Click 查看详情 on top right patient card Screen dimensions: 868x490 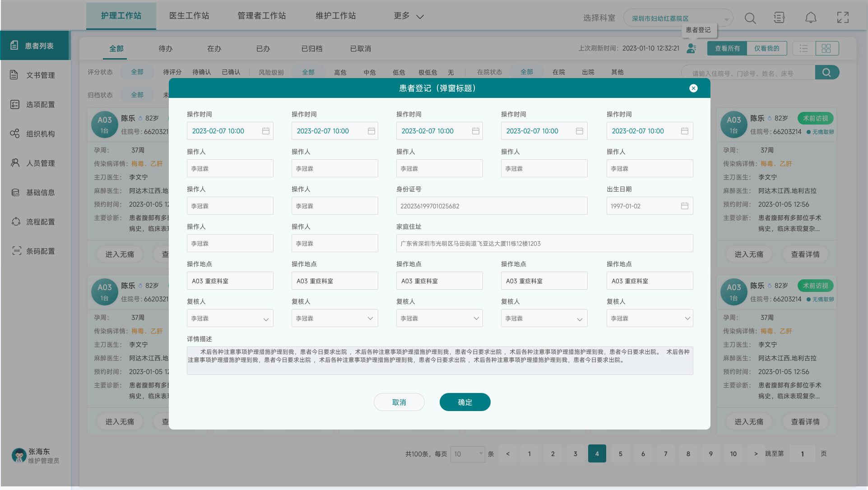pos(805,254)
